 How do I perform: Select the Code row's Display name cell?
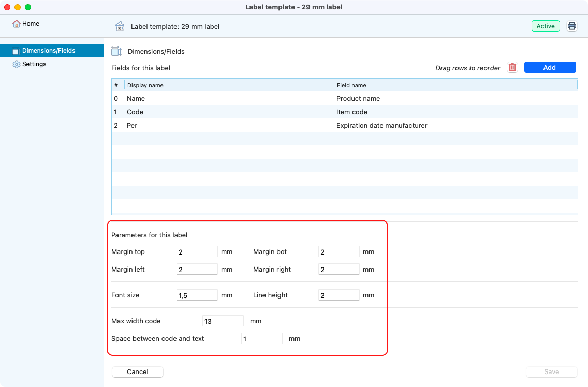229,112
